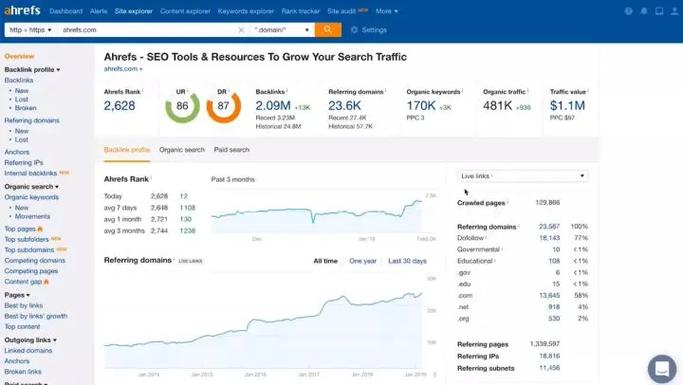
Task: Switch chart to One year range
Action: tap(363, 261)
